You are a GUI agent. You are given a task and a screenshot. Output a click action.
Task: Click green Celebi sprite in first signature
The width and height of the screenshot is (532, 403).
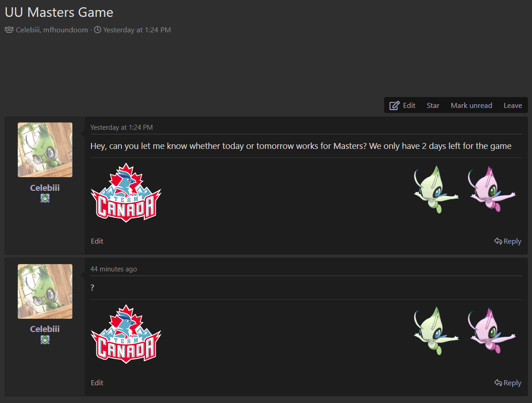pyautogui.click(x=436, y=189)
